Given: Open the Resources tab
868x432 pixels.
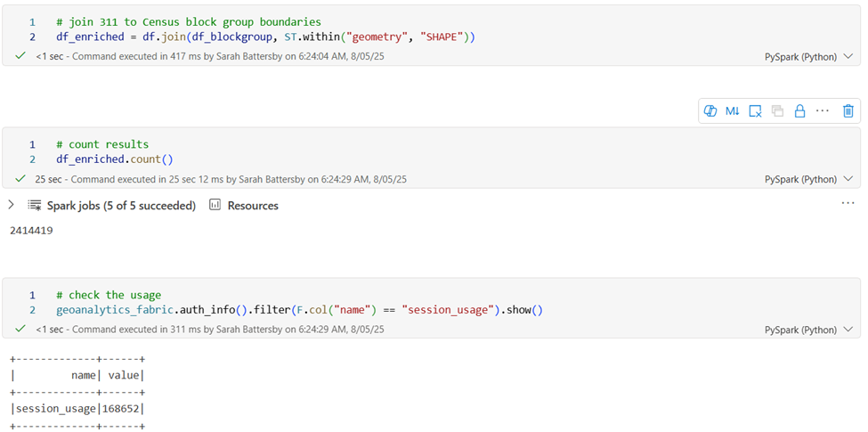Looking at the screenshot, I should [x=252, y=206].
